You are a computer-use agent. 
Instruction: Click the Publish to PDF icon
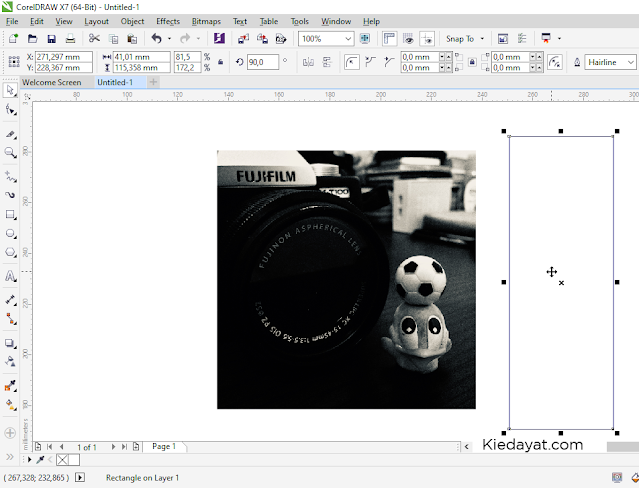point(281,39)
